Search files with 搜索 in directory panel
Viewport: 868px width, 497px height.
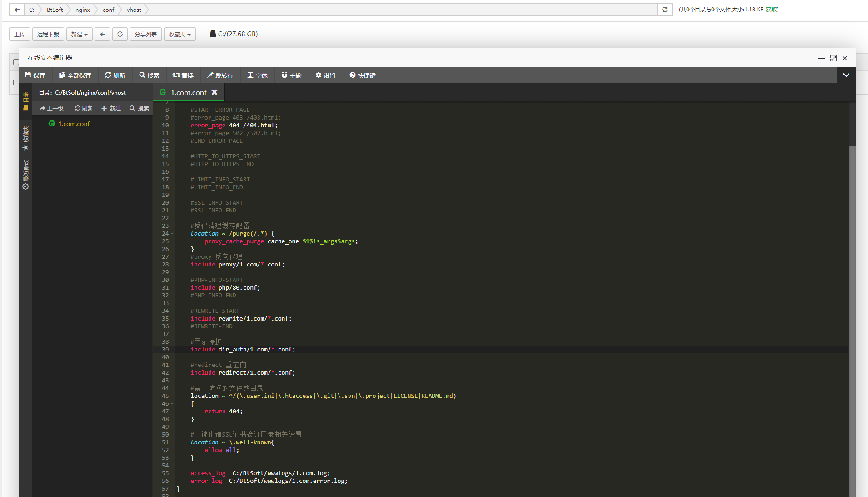(139, 108)
